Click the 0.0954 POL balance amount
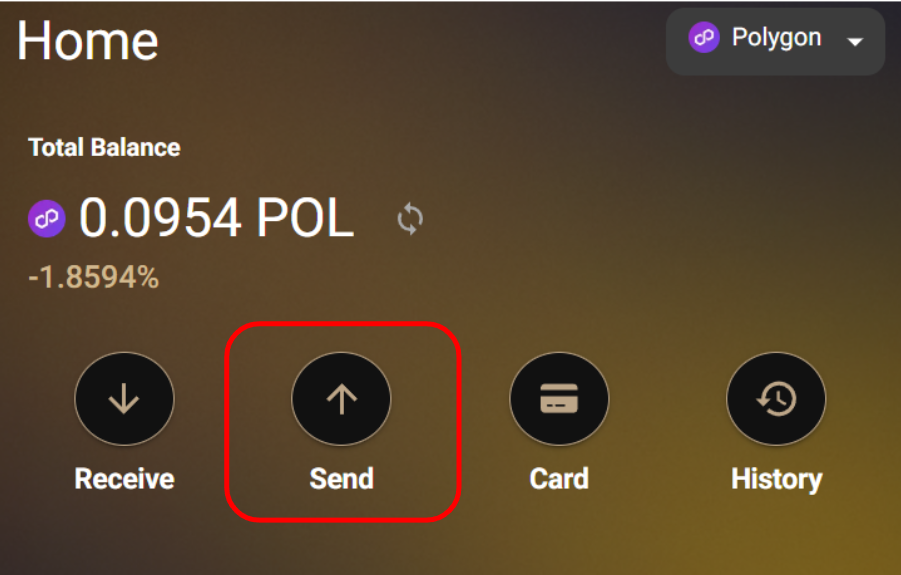The image size is (901, 575). click(x=217, y=218)
